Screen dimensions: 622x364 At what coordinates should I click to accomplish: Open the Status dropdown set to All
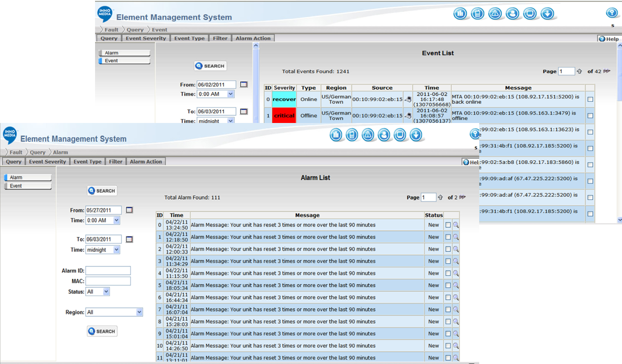[x=98, y=291]
